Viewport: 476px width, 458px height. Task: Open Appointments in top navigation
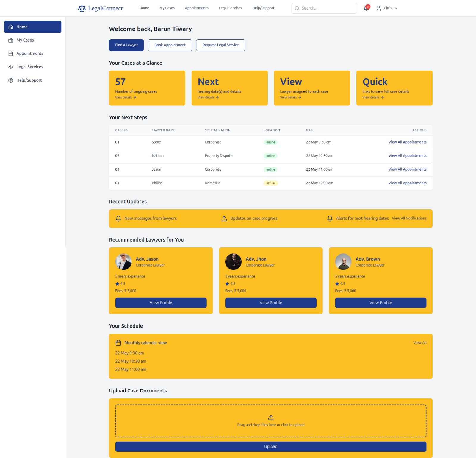(x=197, y=8)
